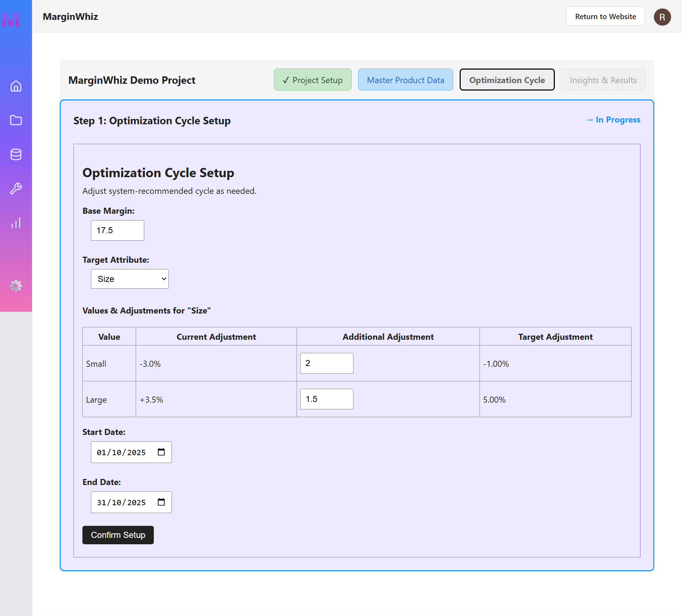Open the Start Date calendar picker
This screenshot has height=616, width=682.
click(161, 452)
